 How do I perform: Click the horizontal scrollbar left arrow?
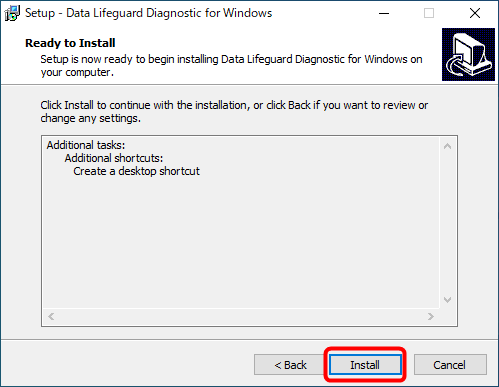[x=51, y=316]
